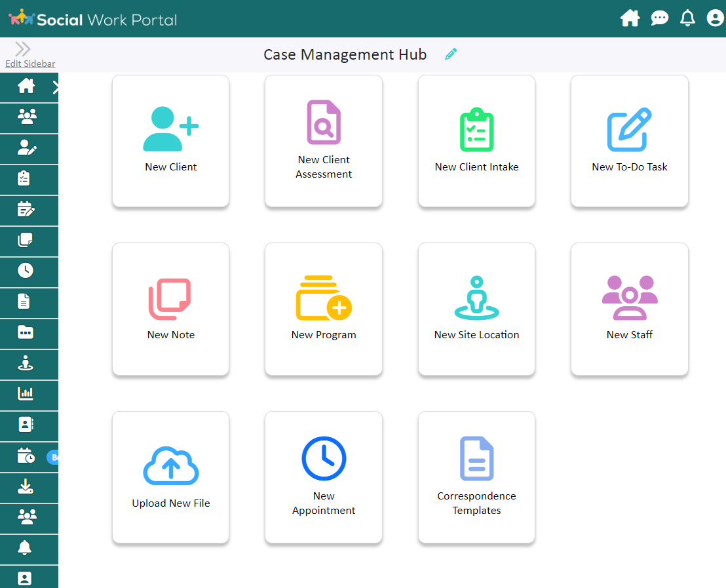Click the sidebar bell notifications icon

pyautogui.click(x=26, y=549)
